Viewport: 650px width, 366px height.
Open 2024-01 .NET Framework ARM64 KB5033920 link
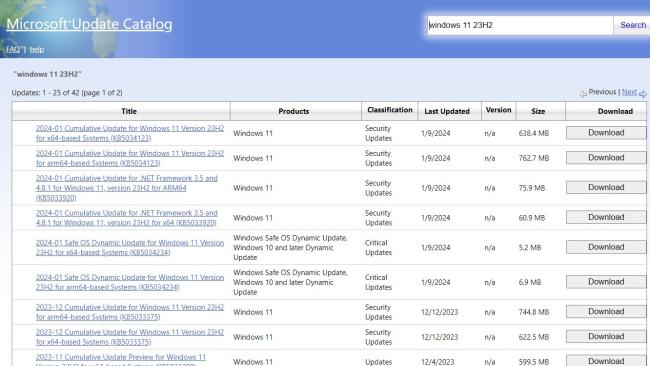coord(126,188)
